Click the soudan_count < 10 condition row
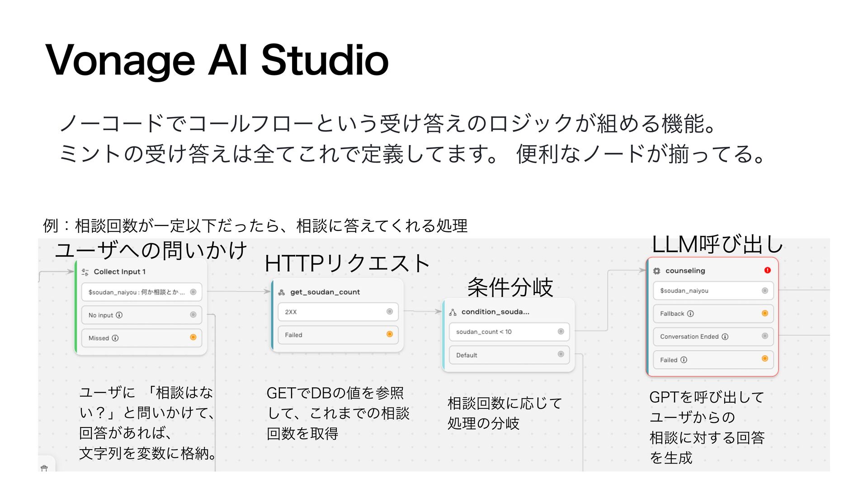Image resolution: width=868 pixels, height=488 pixels. (509, 332)
